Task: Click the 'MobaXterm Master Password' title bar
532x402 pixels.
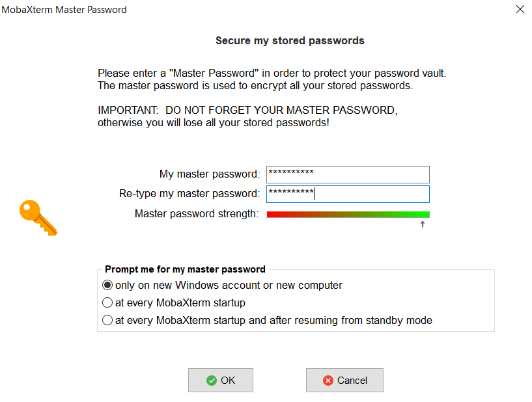Action: click(64, 10)
